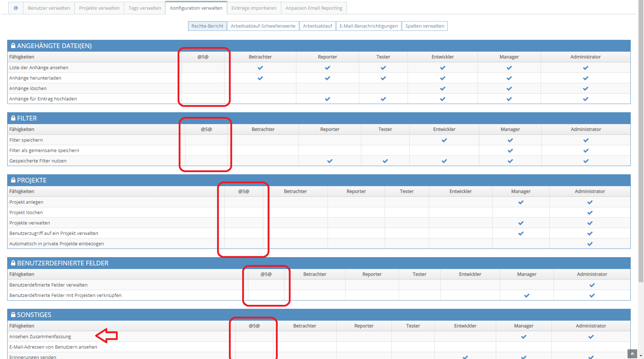
Task: Select Arbeitsablauf-Schwellenwerte button
Action: coord(263,26)
